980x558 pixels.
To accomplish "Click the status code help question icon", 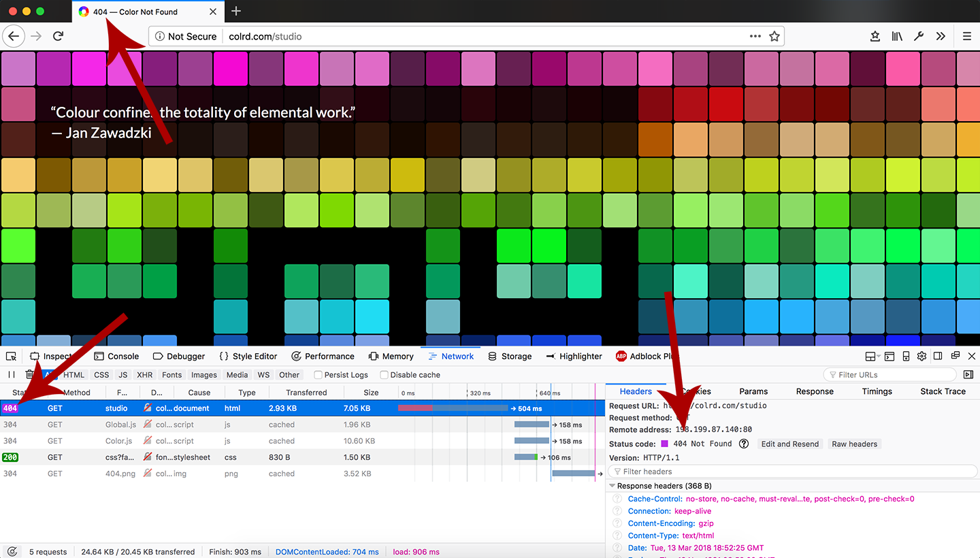I will click(x=744, y=444).
